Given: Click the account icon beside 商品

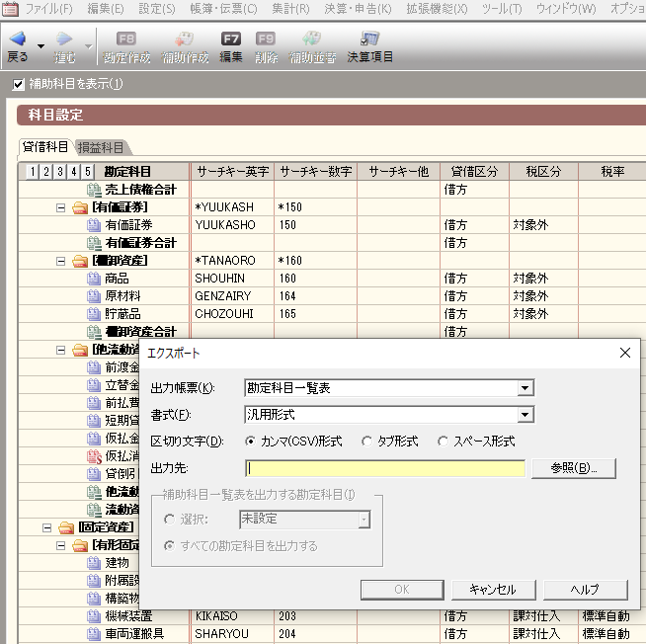Looking at the screenshot, I should (x=94, y=279).
